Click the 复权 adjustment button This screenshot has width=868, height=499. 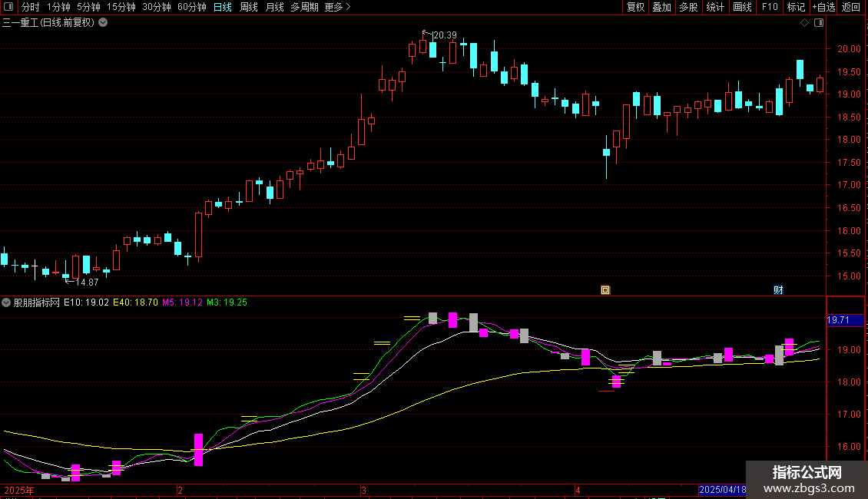tap(635, 7)
